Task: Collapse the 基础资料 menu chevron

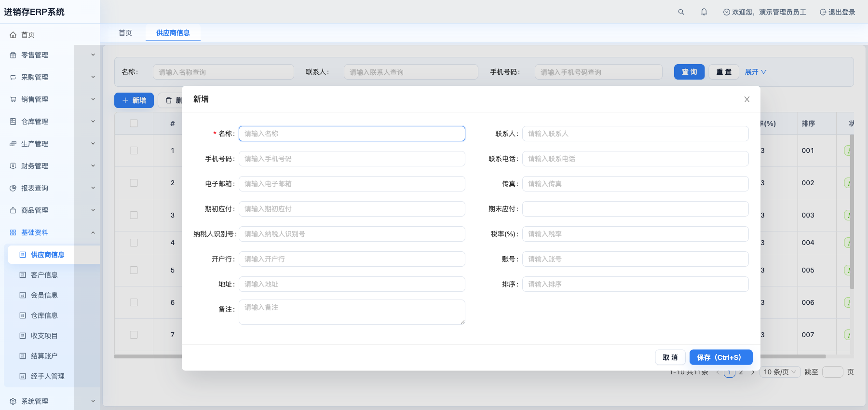Action: [x=93, y=232]
